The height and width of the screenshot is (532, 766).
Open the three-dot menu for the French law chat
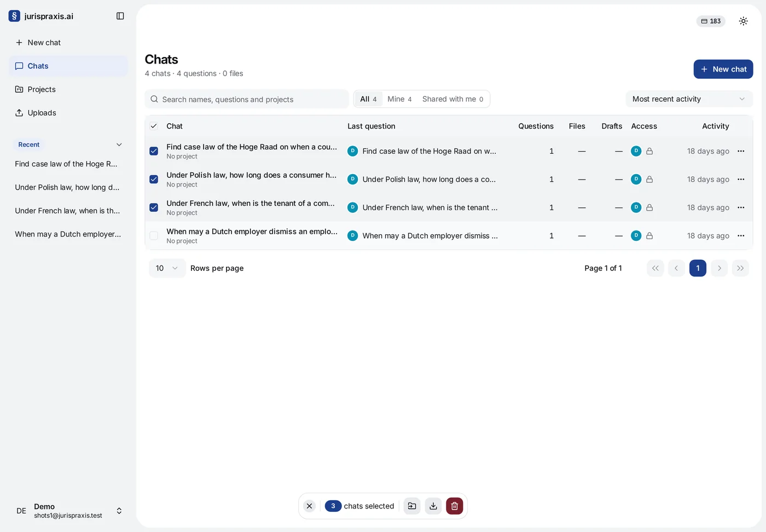coord(741,207)
